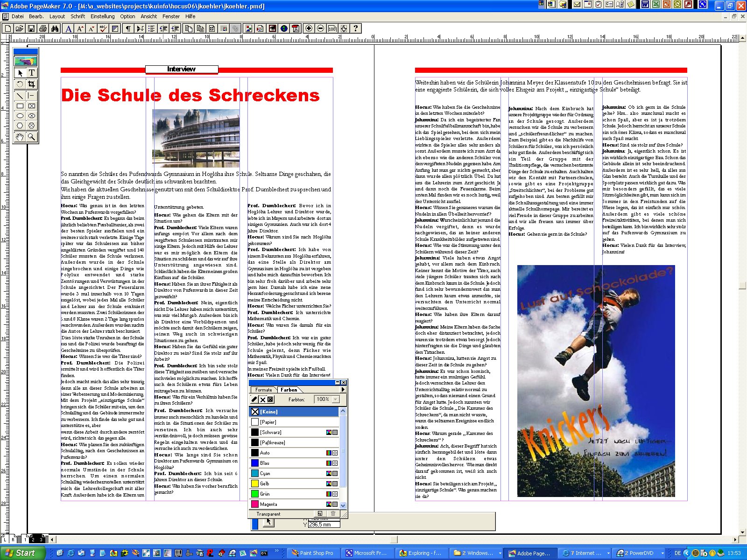Select the Zoom magnifier tool
Screen dimensions: 747x560
(x=32, y=137)
